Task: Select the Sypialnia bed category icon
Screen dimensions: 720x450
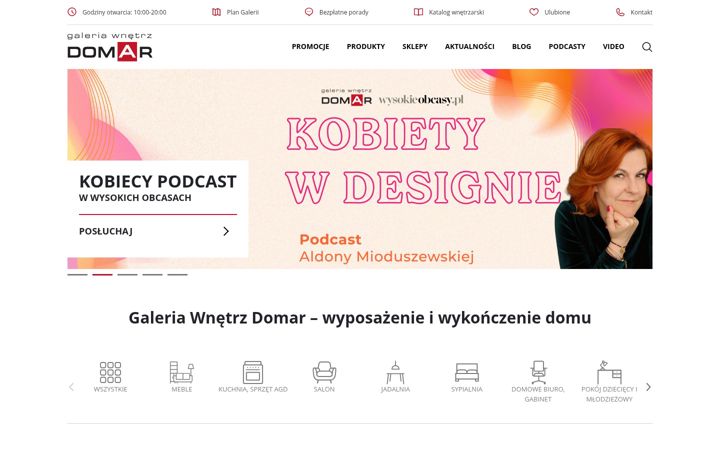Action: tap(467, 372)
